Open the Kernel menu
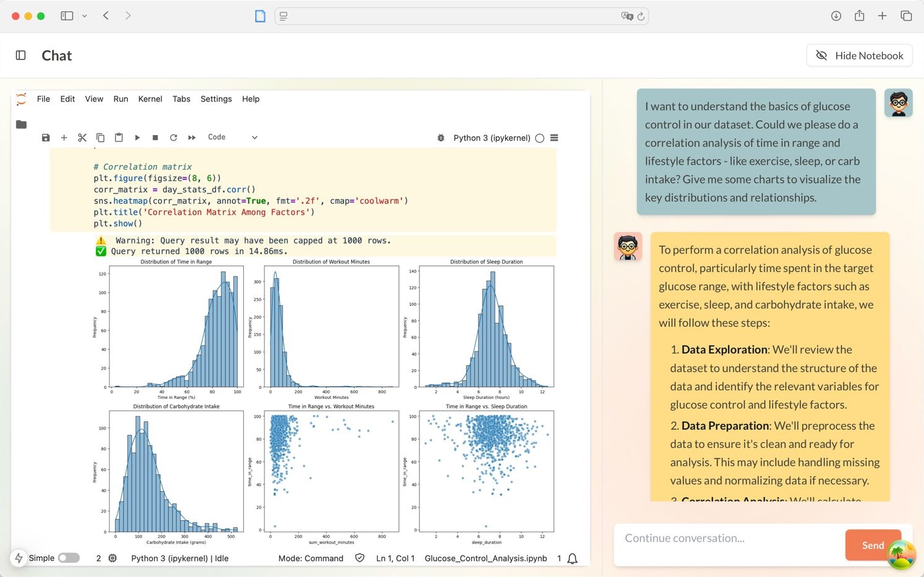The width and height of the screenshot is (924, 577). [x=150, y=98]
